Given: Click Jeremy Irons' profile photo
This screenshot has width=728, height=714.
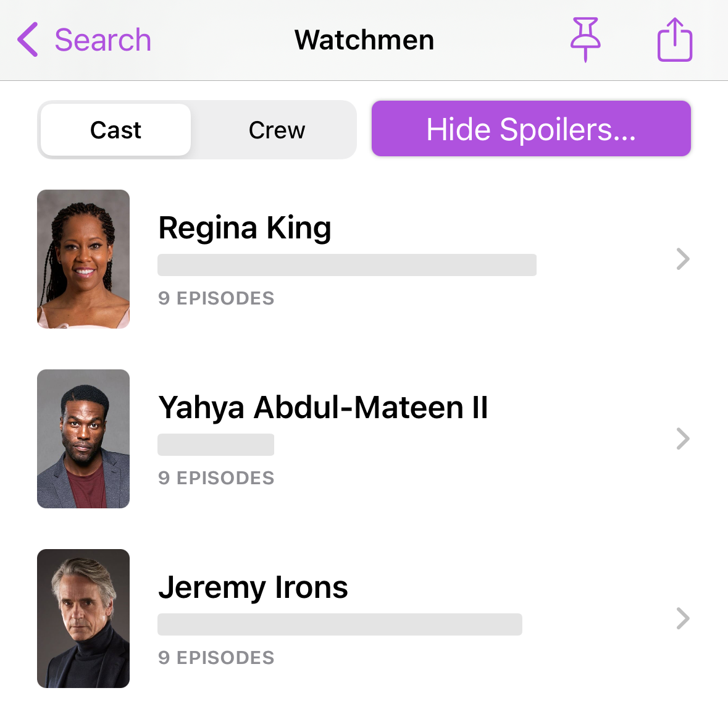Looking at the screenshot, I should click(x=83, y=618).
